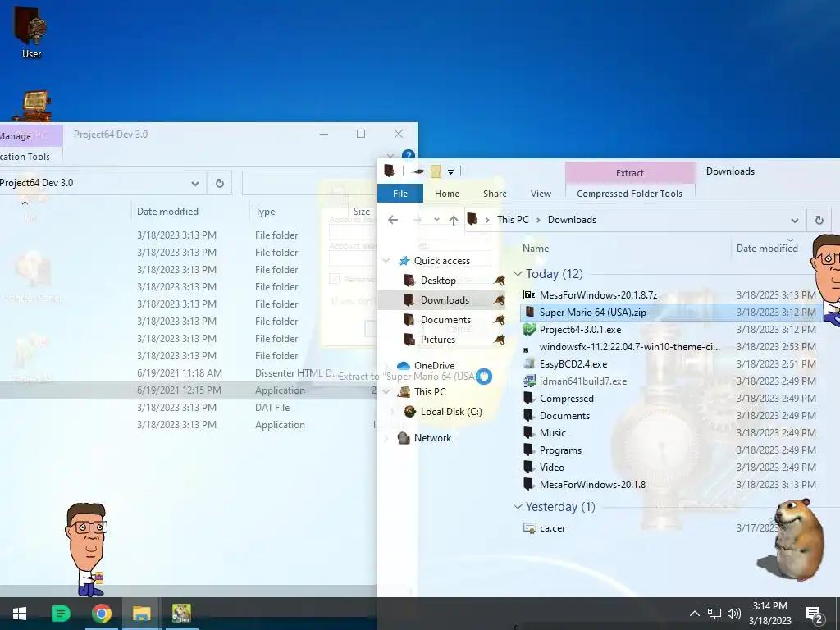Image resolution: width=840 pixels, height=630 pixels.
Task: Select Project64-3.0.1.exe installer
Action: point(580,330)
